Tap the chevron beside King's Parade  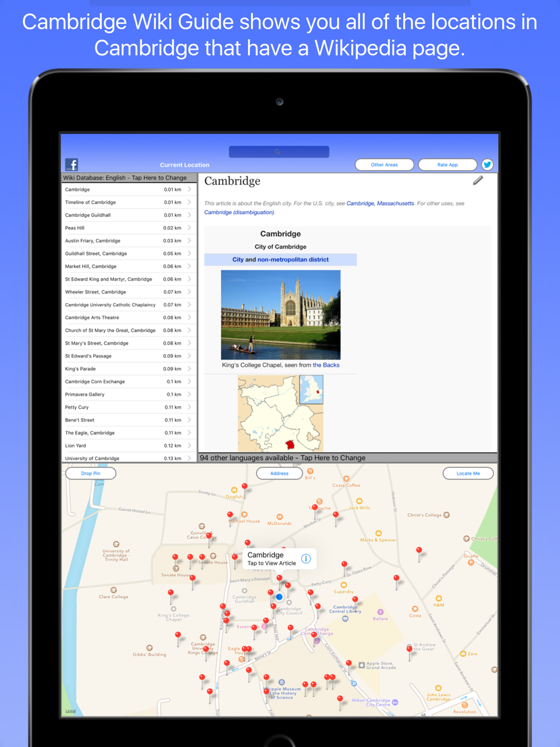point(189,368)
